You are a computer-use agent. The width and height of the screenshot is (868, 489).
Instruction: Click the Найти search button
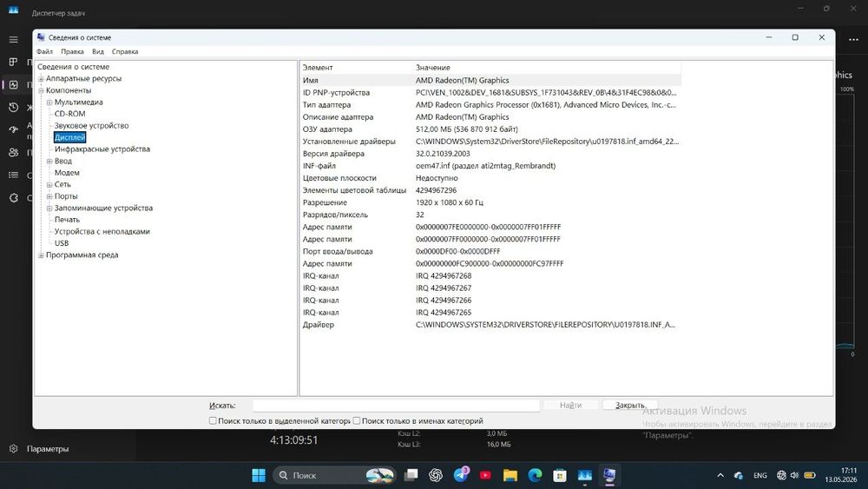coord(571,406)
